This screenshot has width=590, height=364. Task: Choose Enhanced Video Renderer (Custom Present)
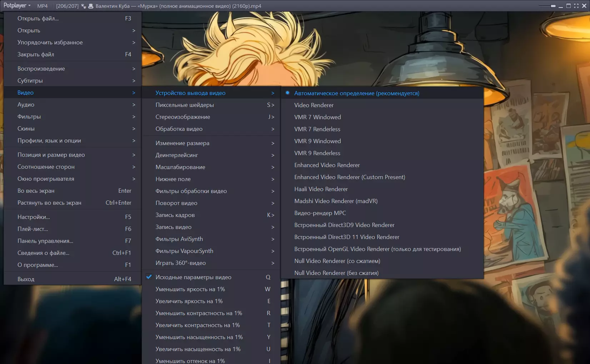382,177
